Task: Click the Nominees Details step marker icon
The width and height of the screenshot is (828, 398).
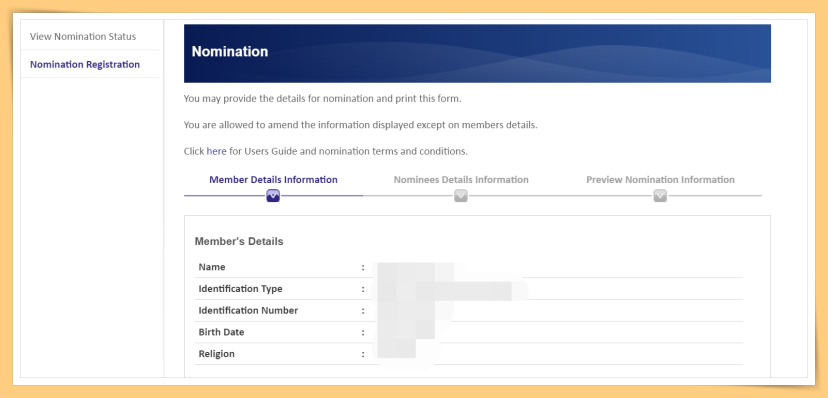Action: pyautogui.click(x=461, y=196)
